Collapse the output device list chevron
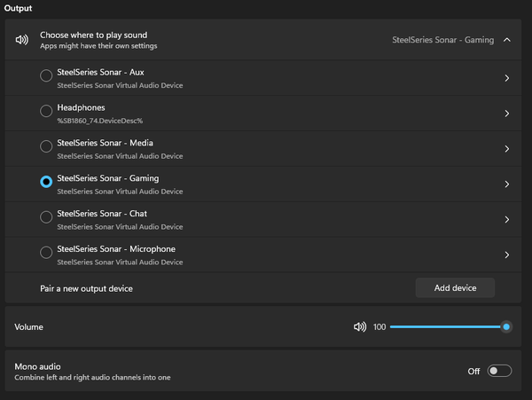This screenshot has width=532, height=400. (x=507, y=40)
